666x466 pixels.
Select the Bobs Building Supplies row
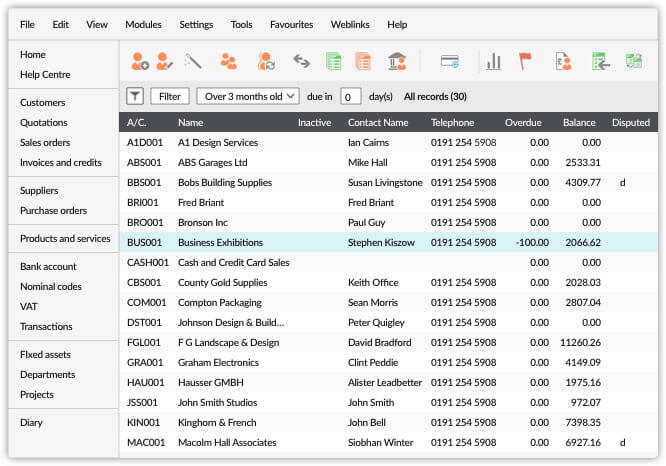(389, 182)
